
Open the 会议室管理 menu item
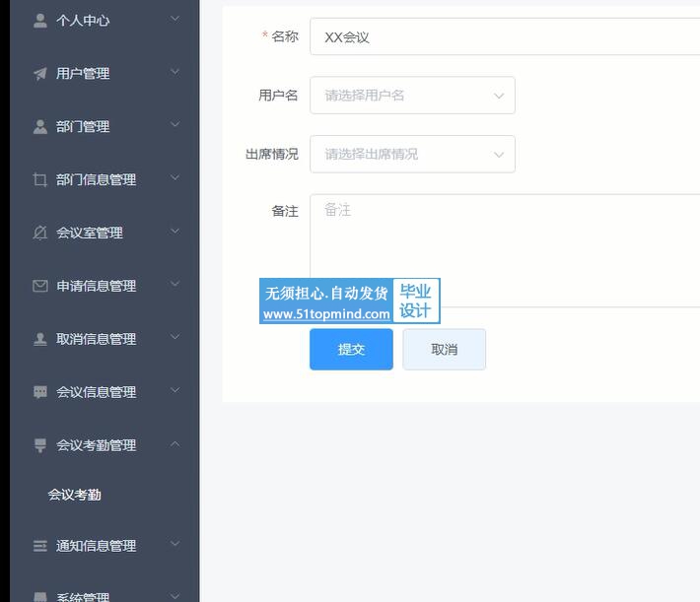105,233
